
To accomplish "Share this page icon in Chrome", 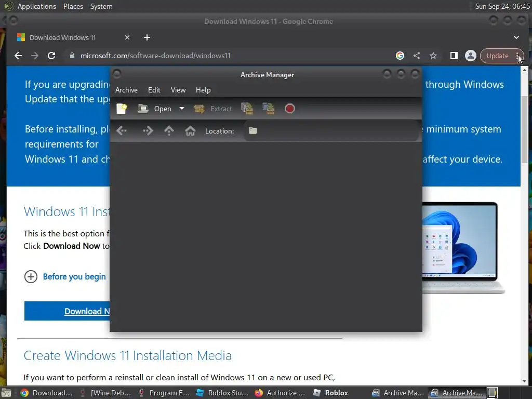I will click(x=417, y=56).
